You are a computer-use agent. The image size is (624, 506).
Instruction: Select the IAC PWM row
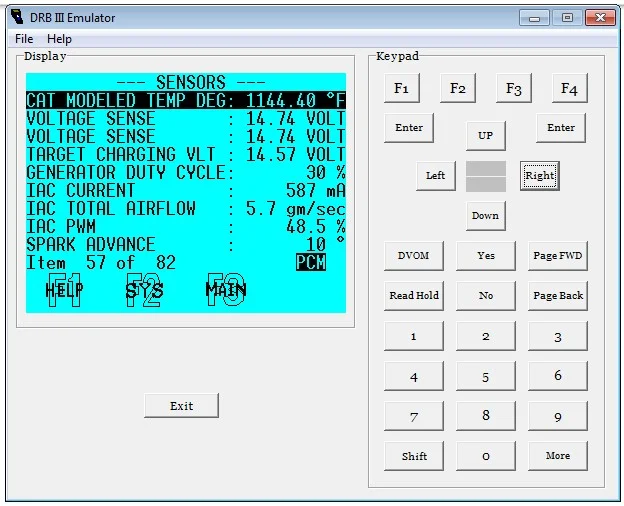(x=186, y=227)
